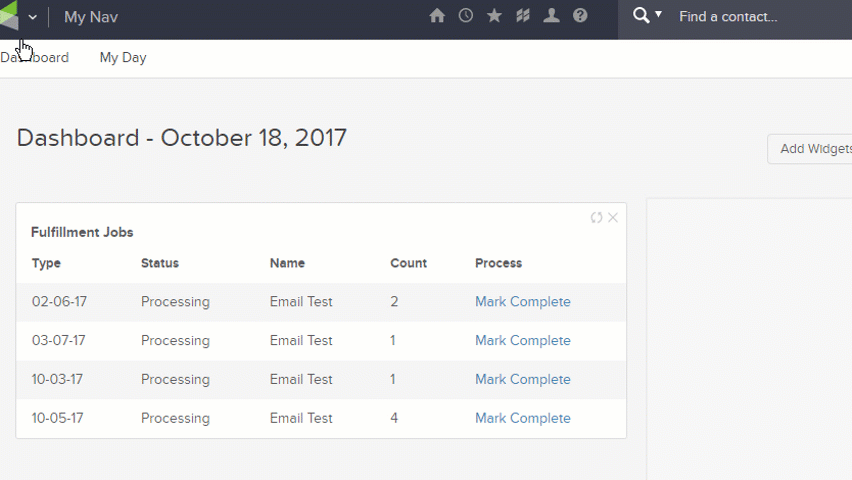Open recent items clock icon
This screenshot has width=852, height=480.
point(466,16)
